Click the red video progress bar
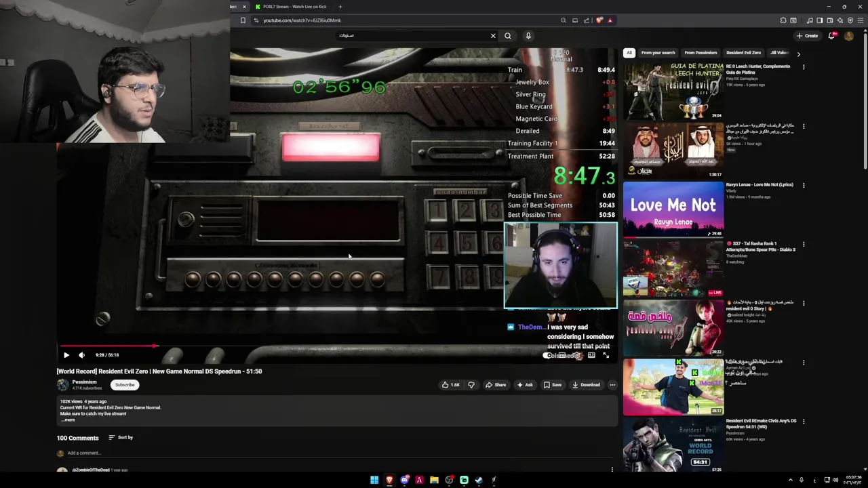 click(x=106, y=346)
